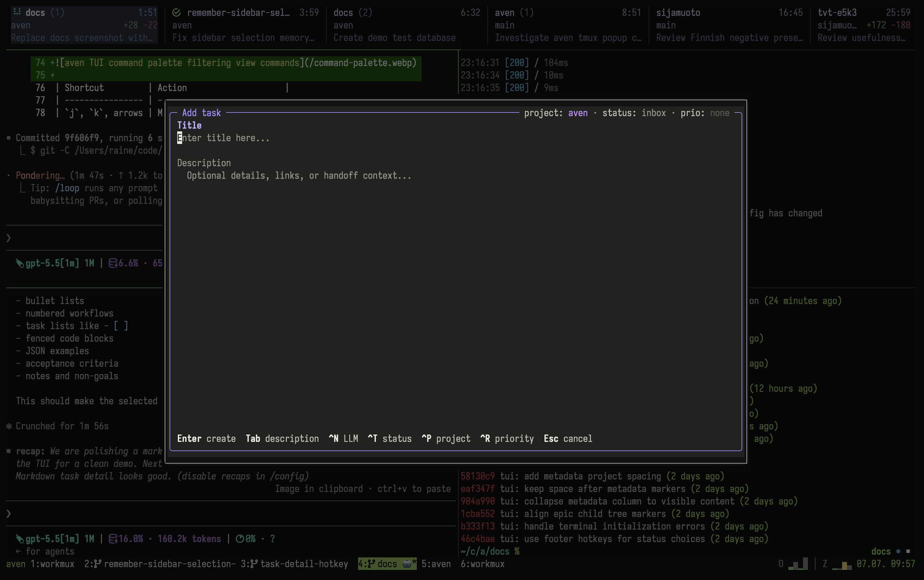The image size is (924, 580).
Task: Click the 23:16:35 [200] / 9ms log line
Action: pos(509,88)
